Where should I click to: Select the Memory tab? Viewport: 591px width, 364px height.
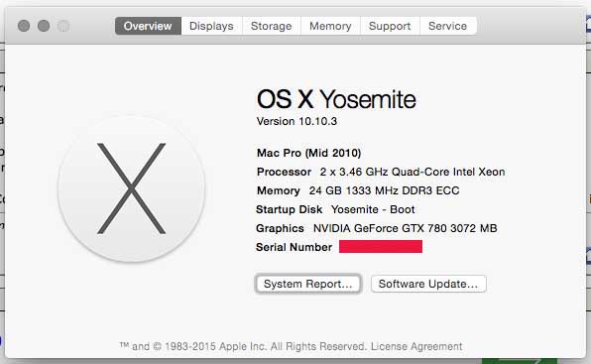(x=330, y=26)
